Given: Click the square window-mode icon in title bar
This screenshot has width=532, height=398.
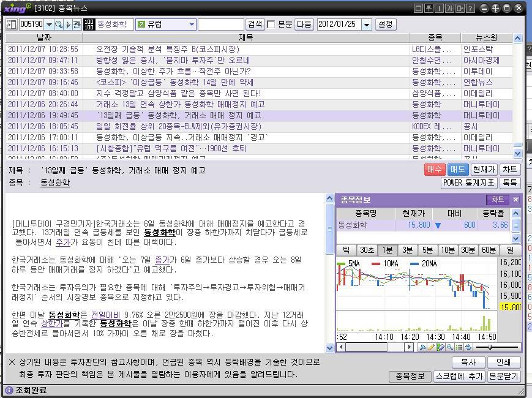Looking at the screenshot, I should (x=419, y=8).
